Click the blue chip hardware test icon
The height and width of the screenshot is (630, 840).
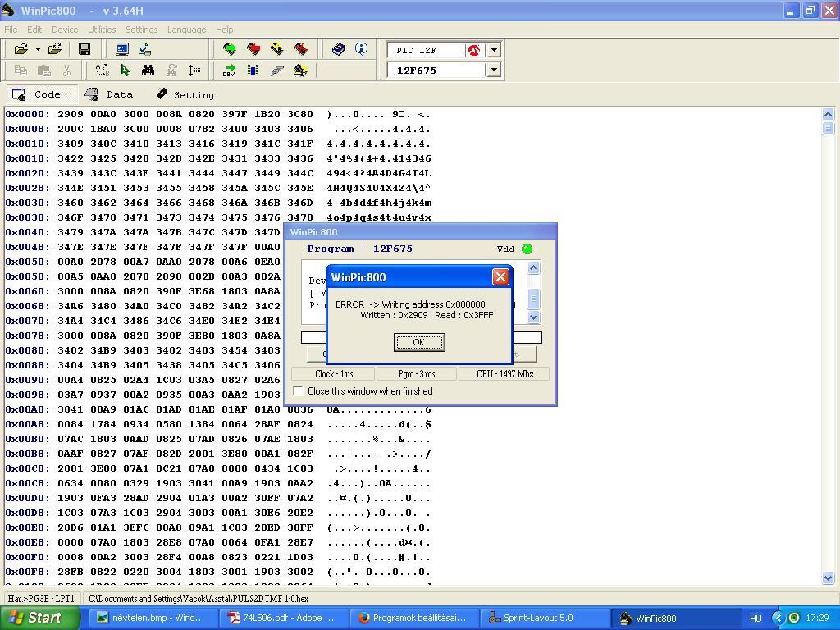pos(253,71)
